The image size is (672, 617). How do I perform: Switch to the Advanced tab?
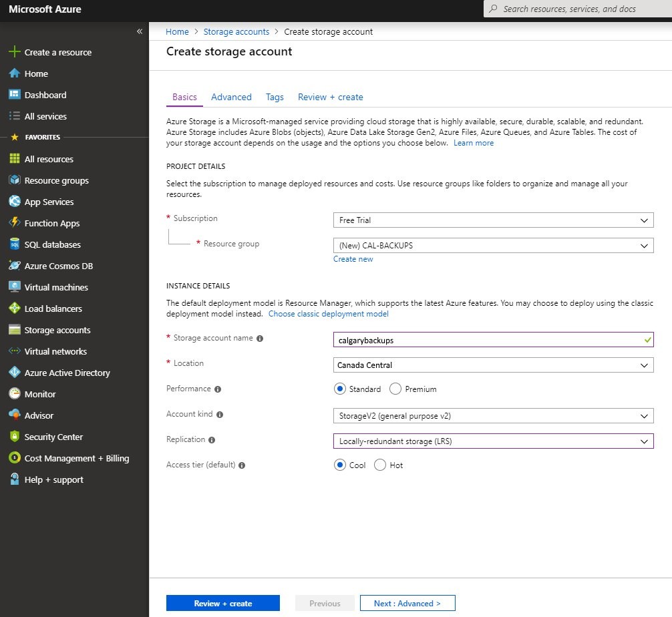click(231, 97)
